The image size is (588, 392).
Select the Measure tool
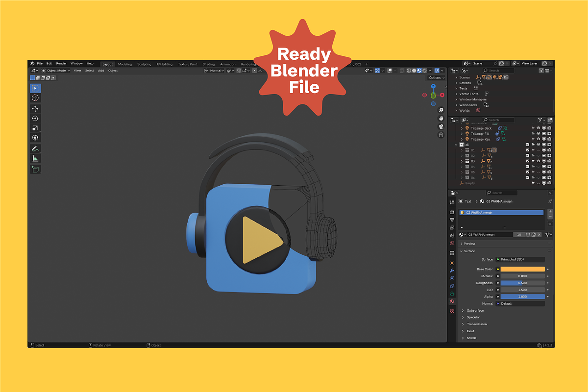coord(35,159)
